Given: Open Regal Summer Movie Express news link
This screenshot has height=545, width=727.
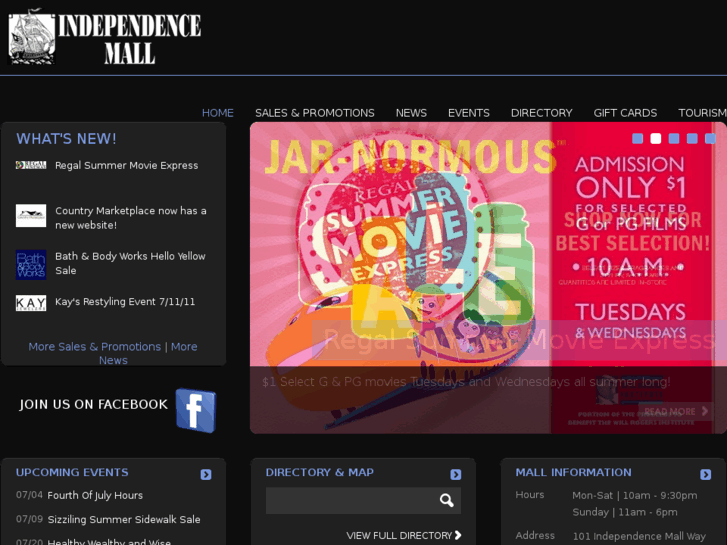Looking at the screenshot, I should pyautogui.click(x=127, y=166).
